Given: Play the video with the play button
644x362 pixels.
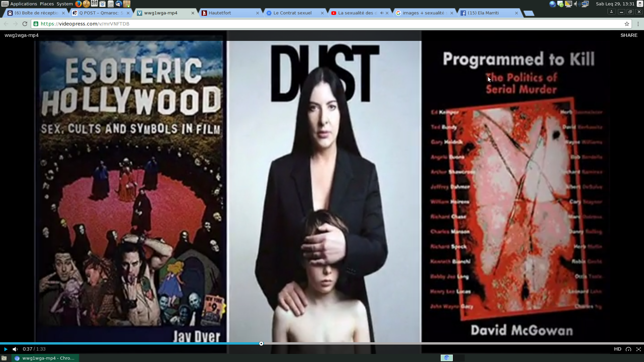Looking at the screenshot, I should (x=6, y=349).
